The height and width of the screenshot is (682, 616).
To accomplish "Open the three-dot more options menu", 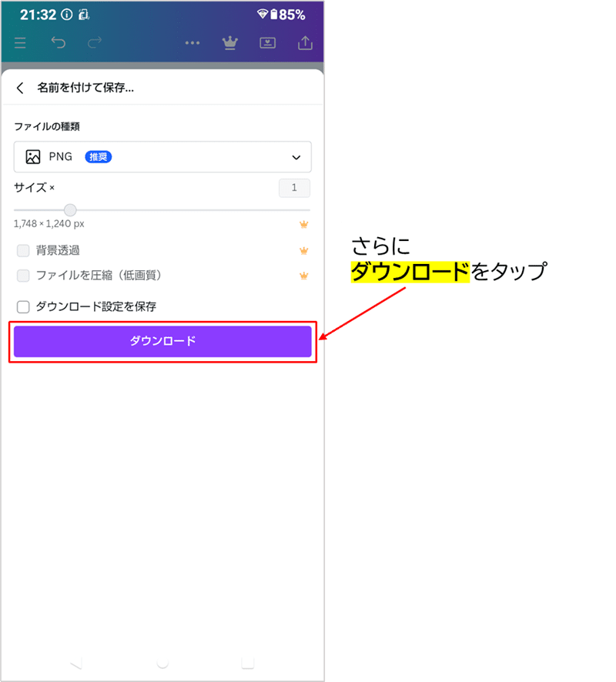I will 192,42.
